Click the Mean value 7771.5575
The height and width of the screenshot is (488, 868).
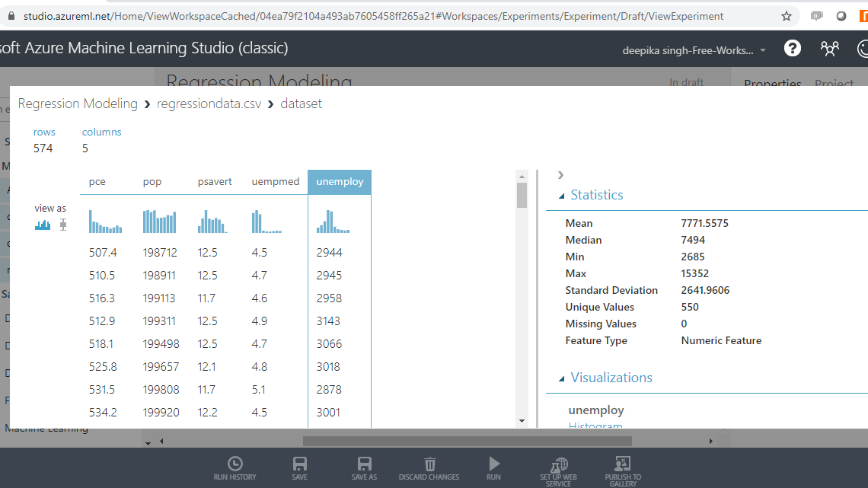(705, 223)
